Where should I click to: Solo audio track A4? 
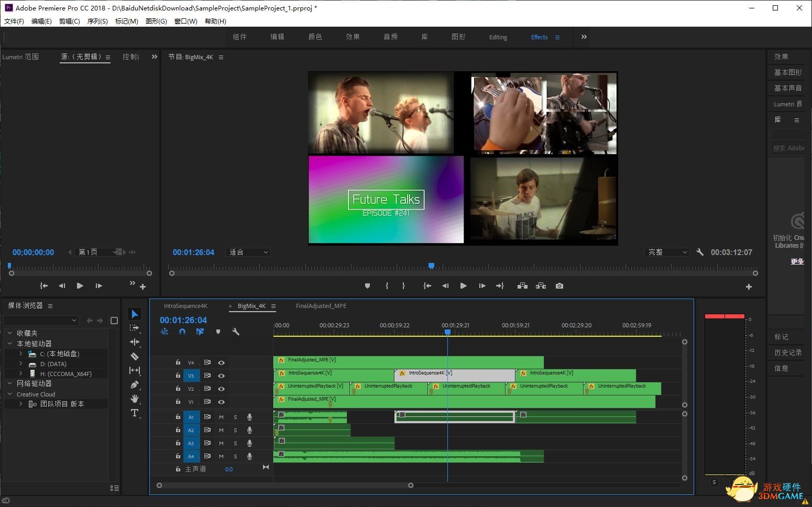coord(235,456)
